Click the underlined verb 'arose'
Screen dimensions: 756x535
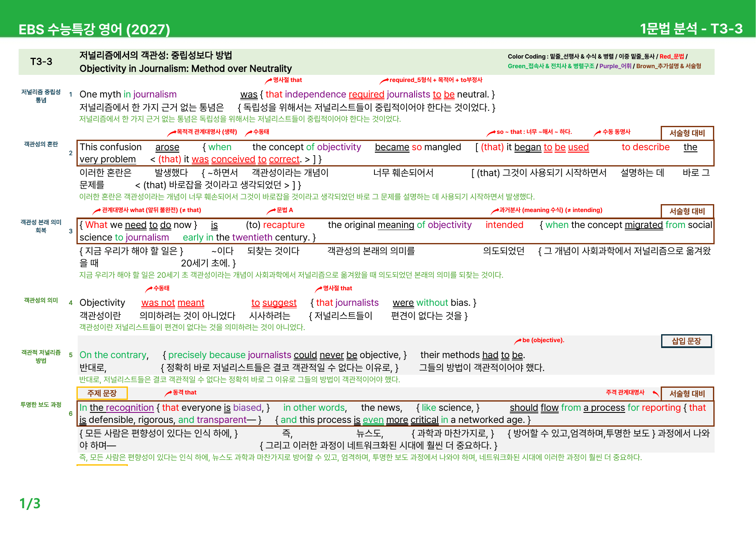(167, 147)
